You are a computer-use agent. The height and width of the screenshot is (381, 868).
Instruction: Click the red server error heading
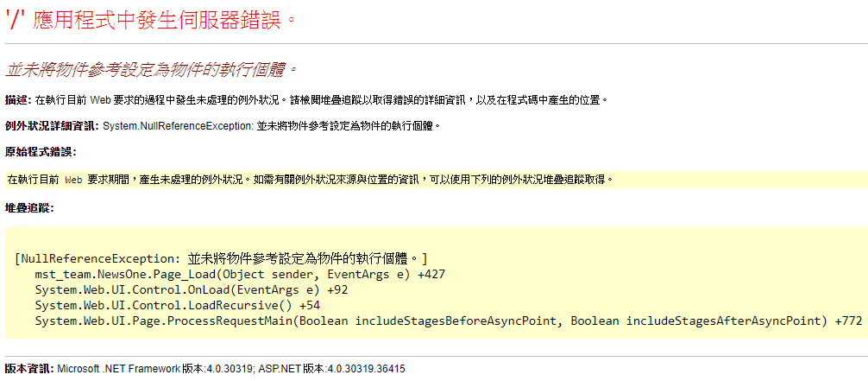151,22
